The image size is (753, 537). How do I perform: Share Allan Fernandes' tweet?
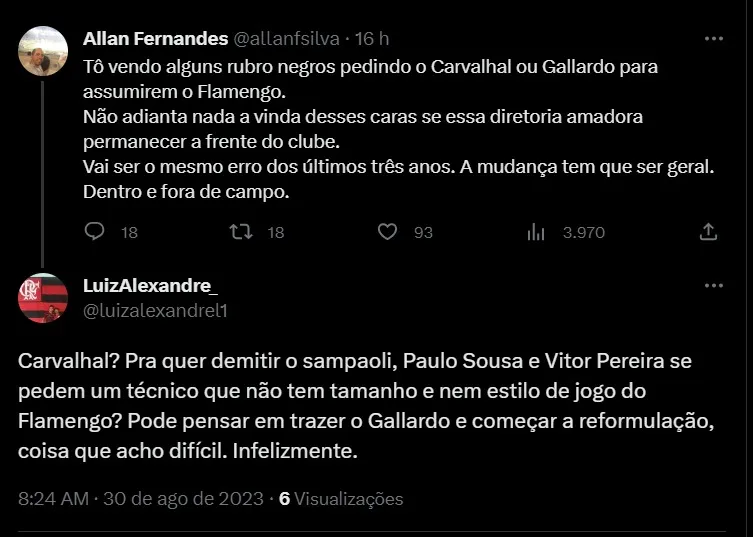[708, 232]
